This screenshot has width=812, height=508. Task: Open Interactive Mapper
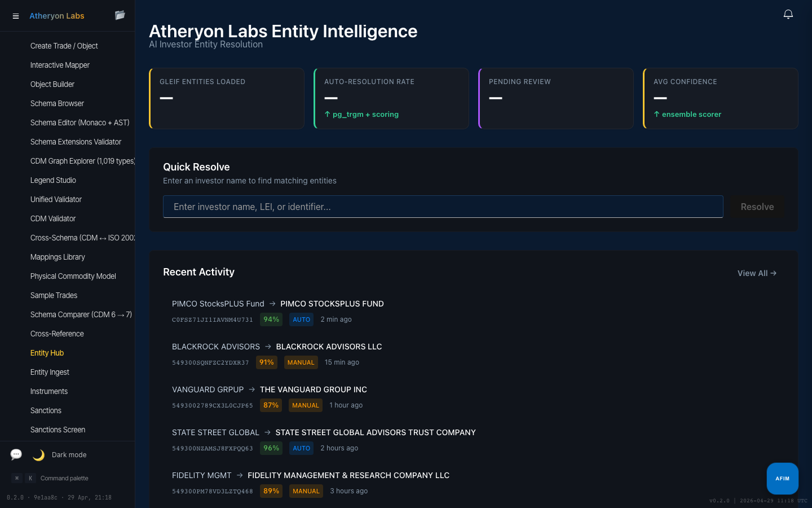60,65
